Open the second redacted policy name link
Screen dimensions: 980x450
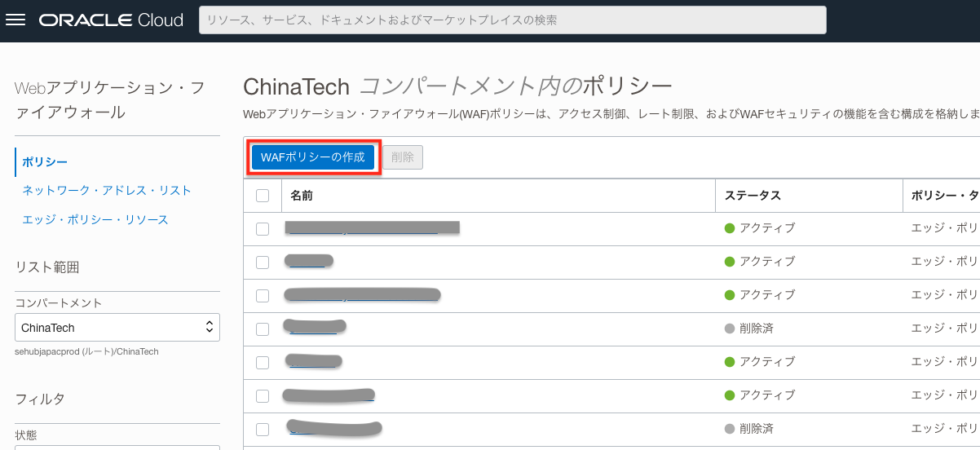click(309, 262)
